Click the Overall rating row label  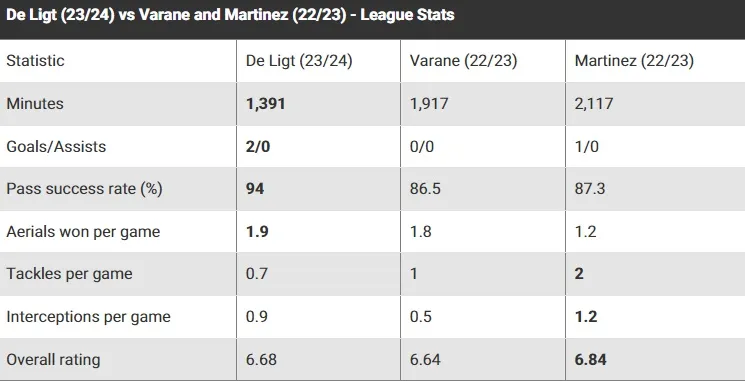pyautogui.click(x=53, y=360)
